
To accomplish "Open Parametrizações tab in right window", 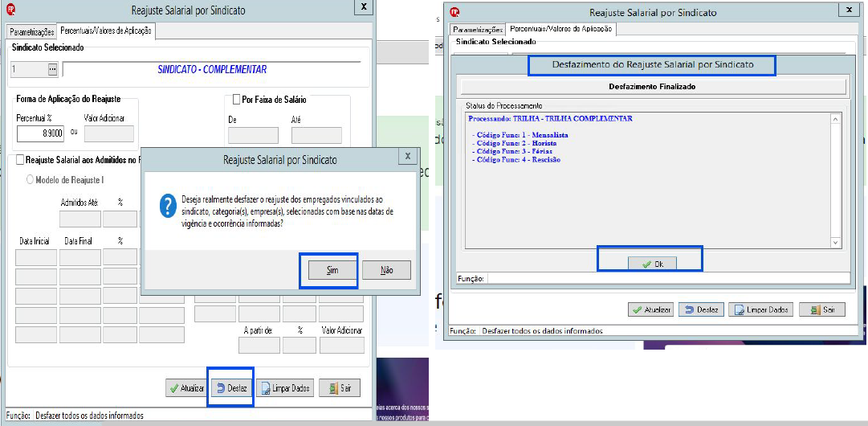I will 477,30.
